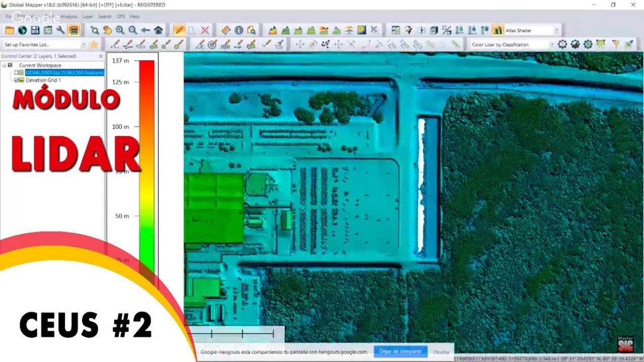Click the 3D view cube icon

pyautogui.click(x=434, y=30)
